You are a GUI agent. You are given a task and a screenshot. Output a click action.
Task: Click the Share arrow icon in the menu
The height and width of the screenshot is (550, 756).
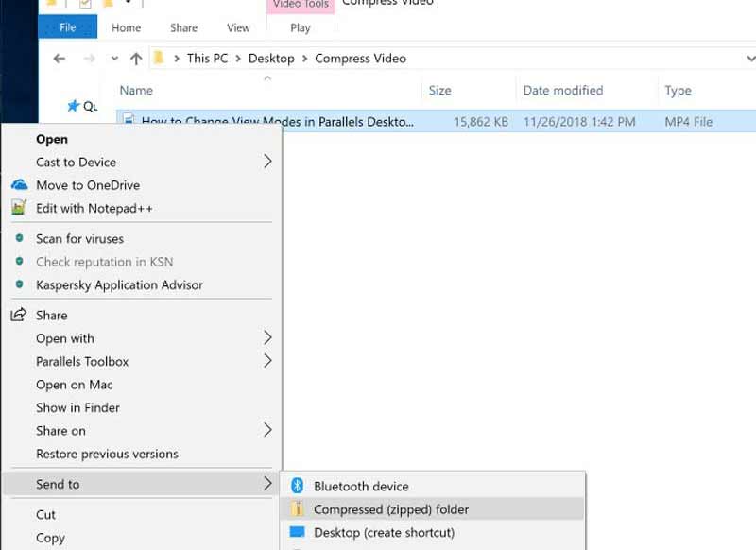18,315
